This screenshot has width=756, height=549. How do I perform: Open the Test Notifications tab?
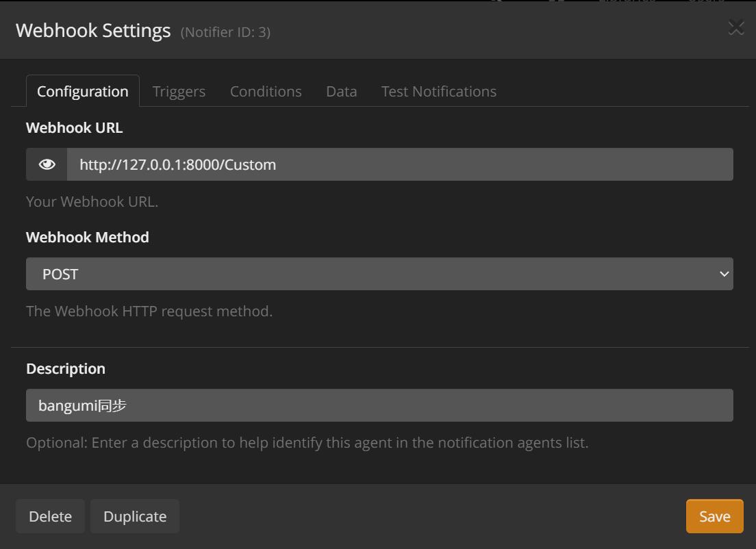438,91
